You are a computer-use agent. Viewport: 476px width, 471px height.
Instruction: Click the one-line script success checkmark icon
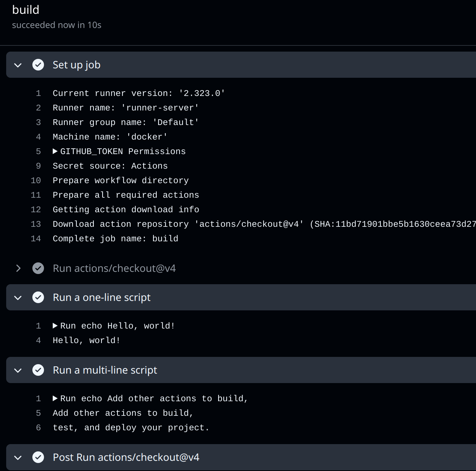pyautogui.click(x=38, y=297)
